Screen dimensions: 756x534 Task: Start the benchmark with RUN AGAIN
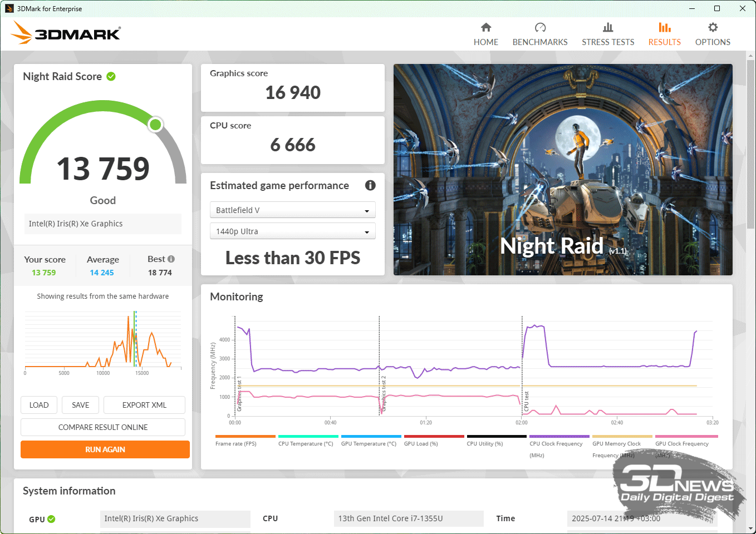[105, 449]
